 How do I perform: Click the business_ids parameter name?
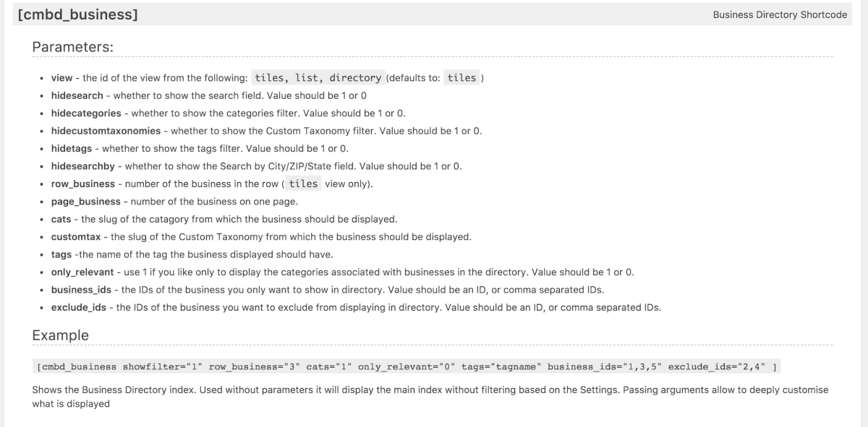click(82, 290)
